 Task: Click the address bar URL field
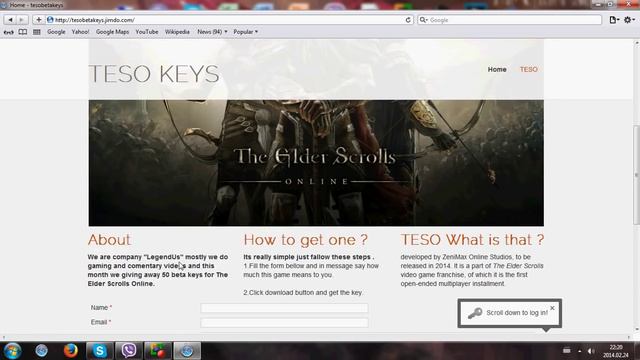(x=229, y=20)
